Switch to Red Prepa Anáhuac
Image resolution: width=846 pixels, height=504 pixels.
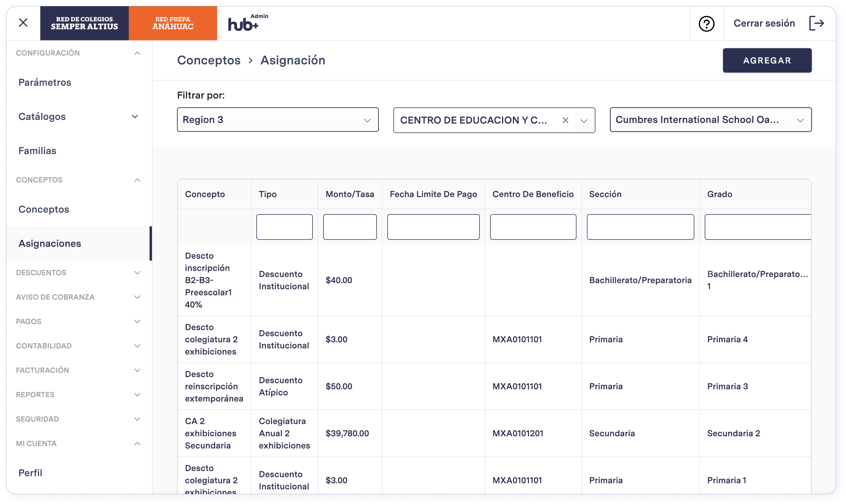[173, 23]
